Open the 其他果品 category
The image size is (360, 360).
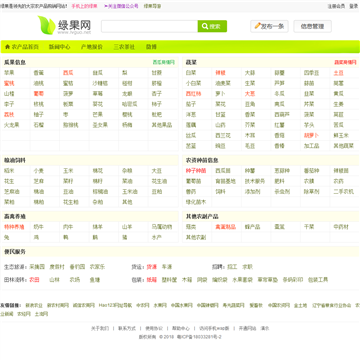tap(162, 125)
